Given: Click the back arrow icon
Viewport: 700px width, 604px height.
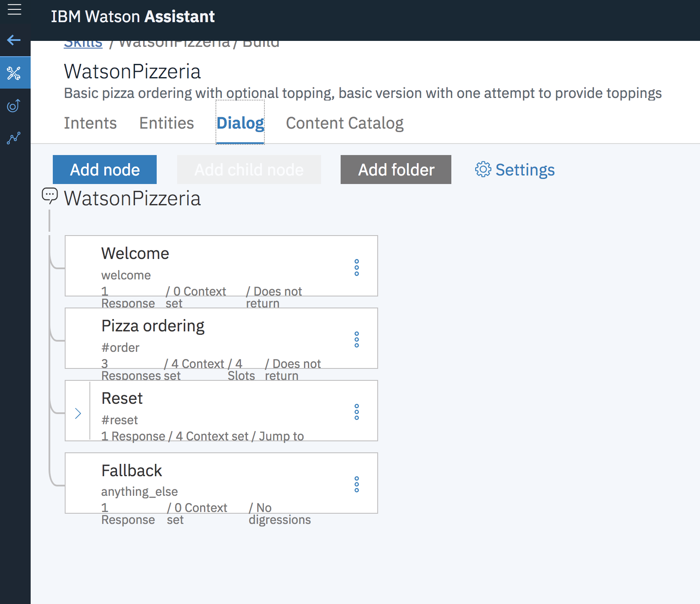Looking at the screenshot, I should (x=14, y=40).
